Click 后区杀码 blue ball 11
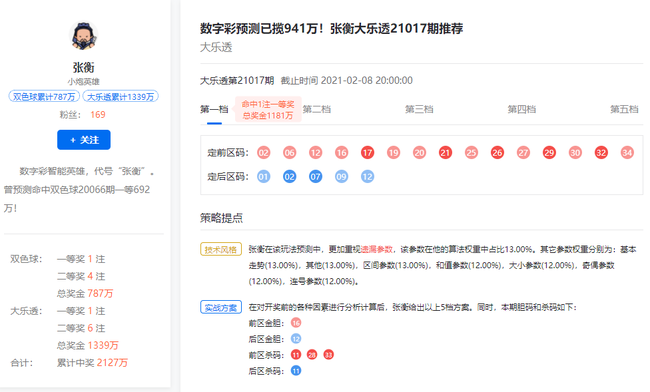 click(x=296, y=371)
